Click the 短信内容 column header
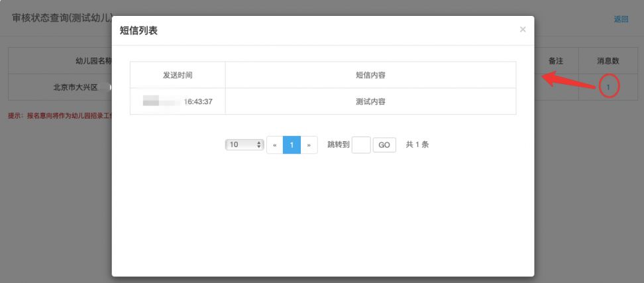Screen dimensions: 644x283 click(x=370, y=75)
